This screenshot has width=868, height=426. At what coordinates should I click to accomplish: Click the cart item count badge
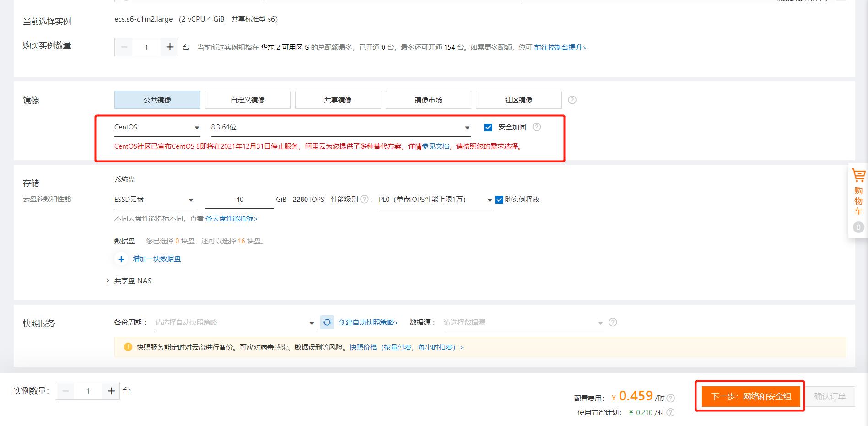pyautogui.click(x=858, y=227)
